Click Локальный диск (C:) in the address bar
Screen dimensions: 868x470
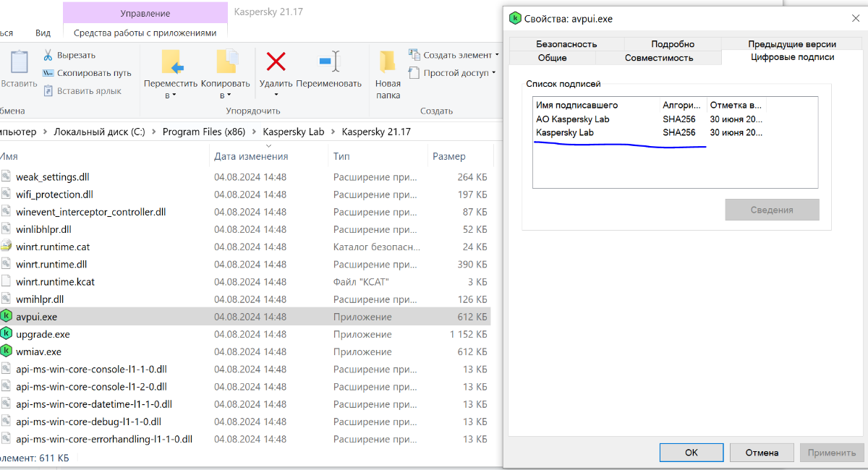tap(98, 132)
